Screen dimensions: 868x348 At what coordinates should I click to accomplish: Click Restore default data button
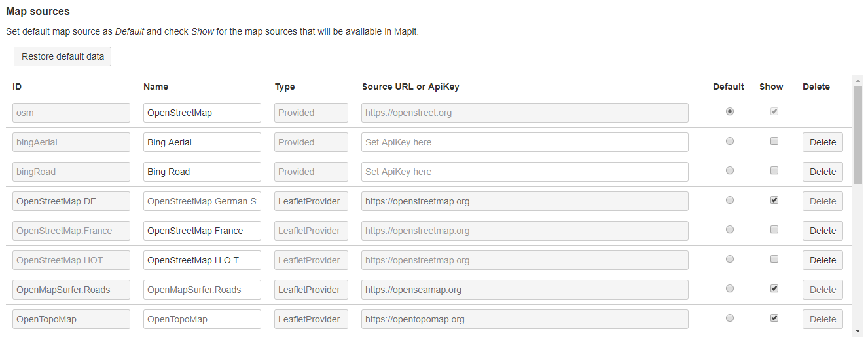point(63,56)
